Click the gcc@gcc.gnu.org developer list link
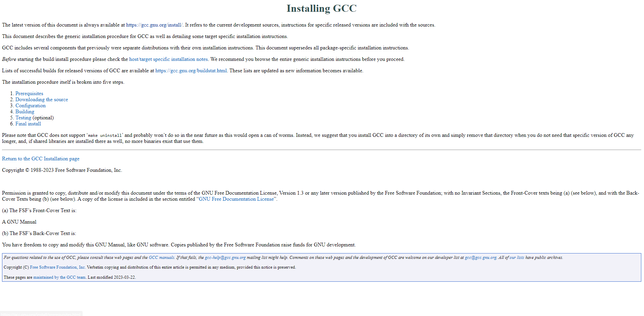This screenshot has height=316, width=644. tap(480, 258)
